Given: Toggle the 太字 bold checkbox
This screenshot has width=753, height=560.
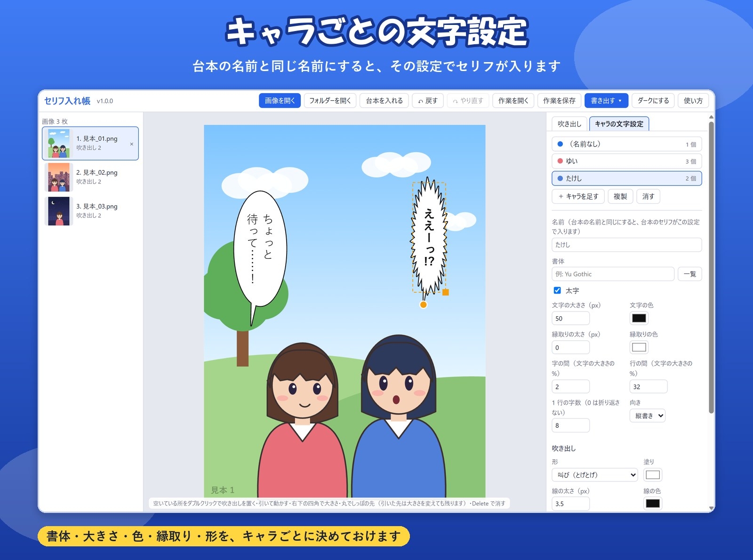Looking at the screenshot, I should (557, 290).
